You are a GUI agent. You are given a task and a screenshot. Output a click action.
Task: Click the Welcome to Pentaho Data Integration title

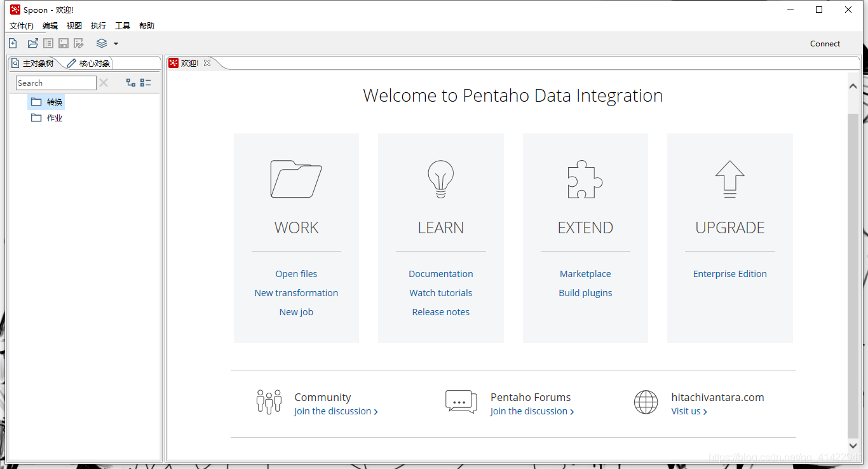coord(513,95)
